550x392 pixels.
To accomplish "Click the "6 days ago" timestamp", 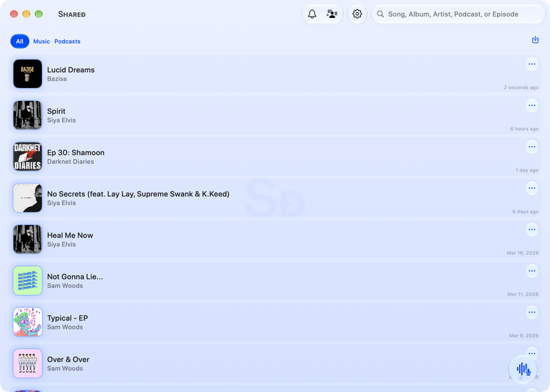I will 525,212.
